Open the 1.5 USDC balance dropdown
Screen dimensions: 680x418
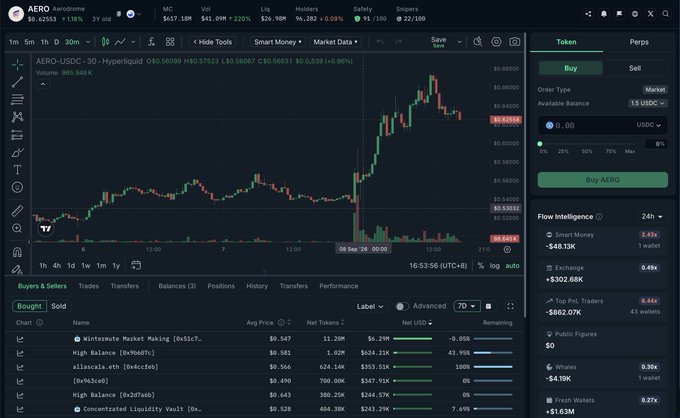click(647, 103)
